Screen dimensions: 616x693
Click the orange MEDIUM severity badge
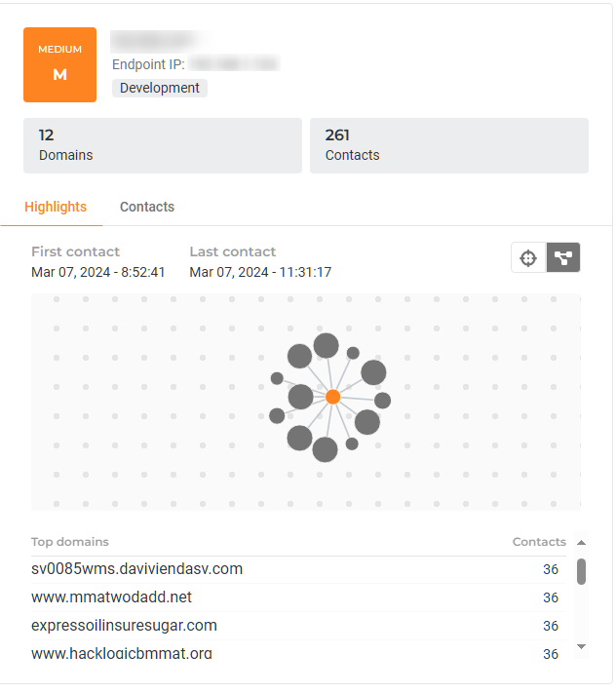click(x=59, y=64)
